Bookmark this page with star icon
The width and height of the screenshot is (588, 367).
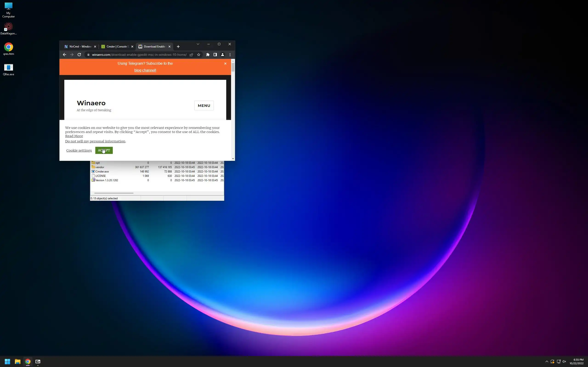(199, 55)
